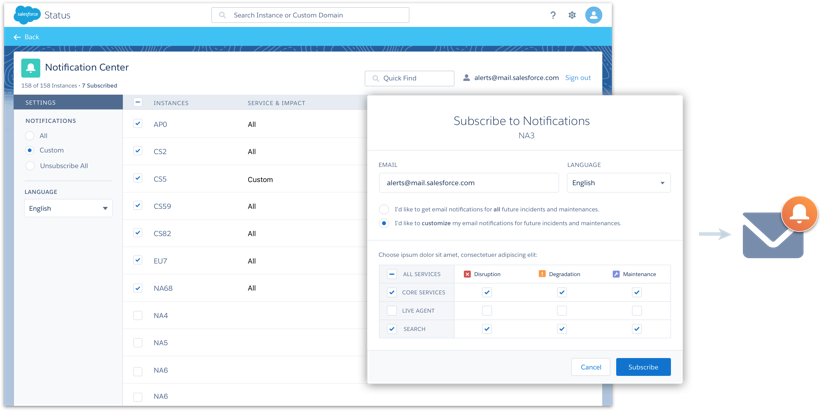
Task: Click the Search Instance or Custom Domain field
Action: click(x=310, y=15)
